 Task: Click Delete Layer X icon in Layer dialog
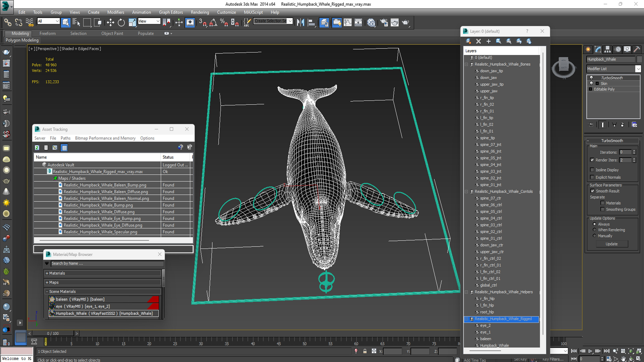[x=478, y=41]
